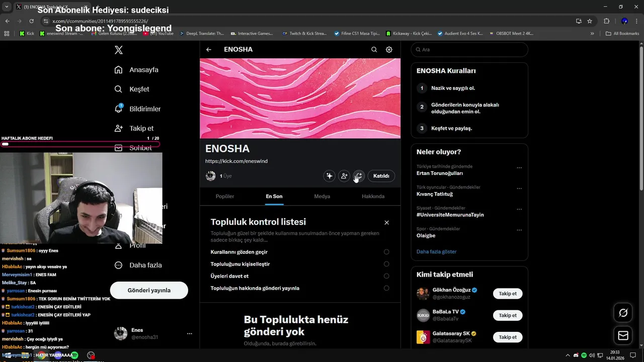644x362 pixels.
Task: Open Spotify icon in system tray
Action: [584, 355]
